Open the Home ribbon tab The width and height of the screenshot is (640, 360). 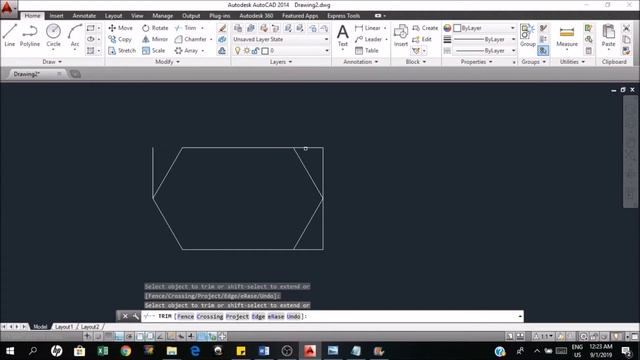pos(32,16)
